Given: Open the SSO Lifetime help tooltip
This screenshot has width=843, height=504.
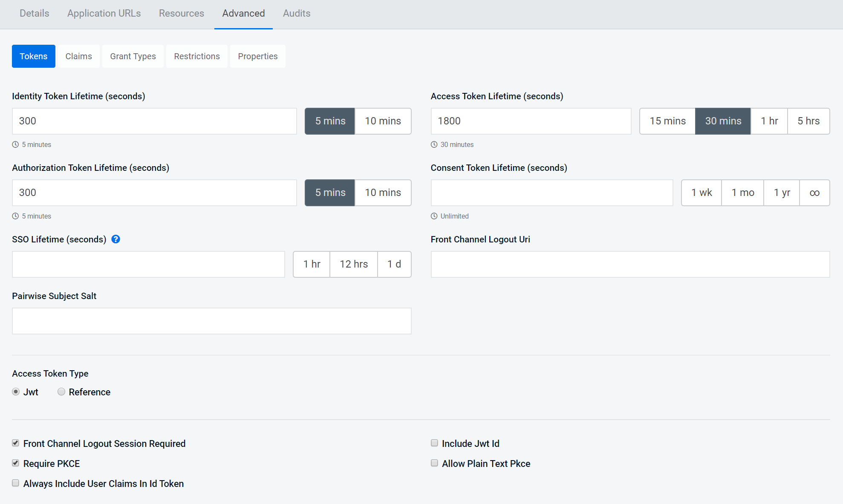Looking at the screenshot, I should pos(115,239).
